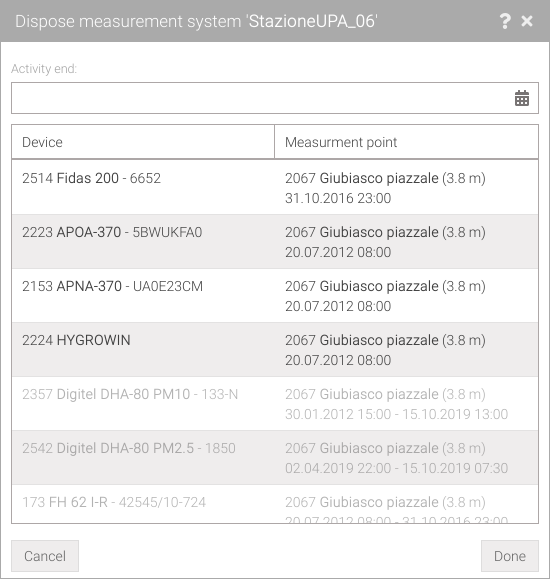Select the 2224 HYGROWIN device row
The width and height of the screenshot is (550, 579).
point(275,349)
